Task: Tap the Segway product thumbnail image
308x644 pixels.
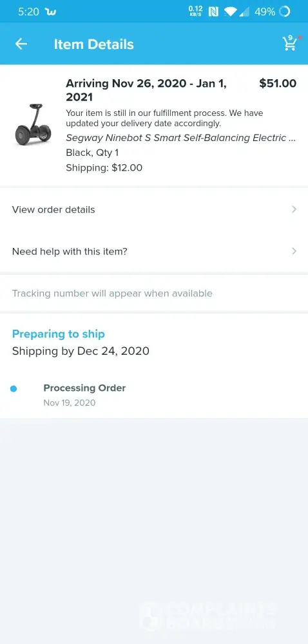Action: (x=34, y=124)
